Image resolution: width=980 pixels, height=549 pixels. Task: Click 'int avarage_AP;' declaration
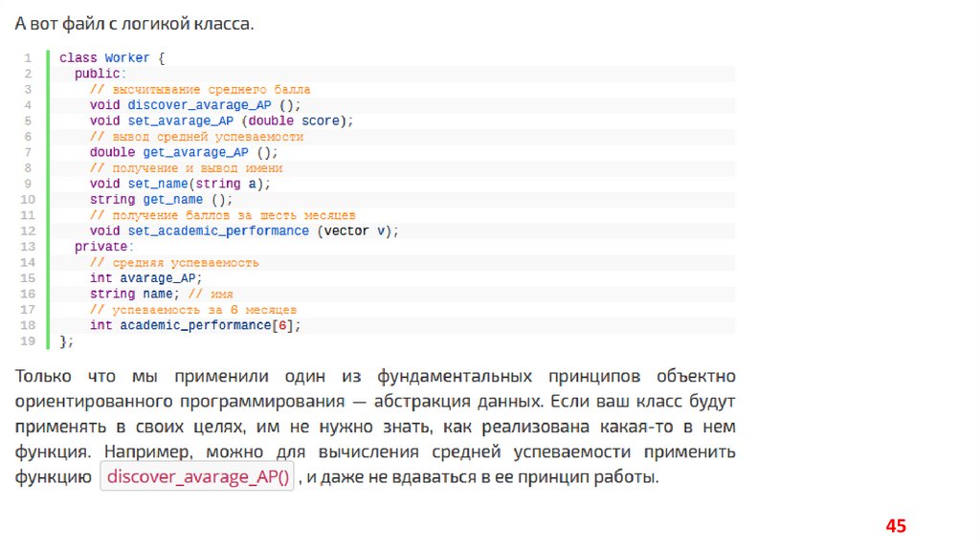click(x=145, y=278)
